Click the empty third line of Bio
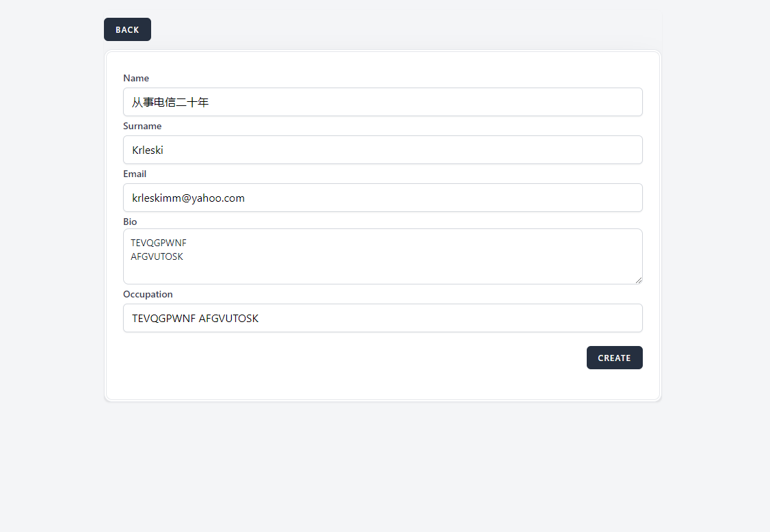This screenshot has height=532, width=770. [x=274, y=271]
